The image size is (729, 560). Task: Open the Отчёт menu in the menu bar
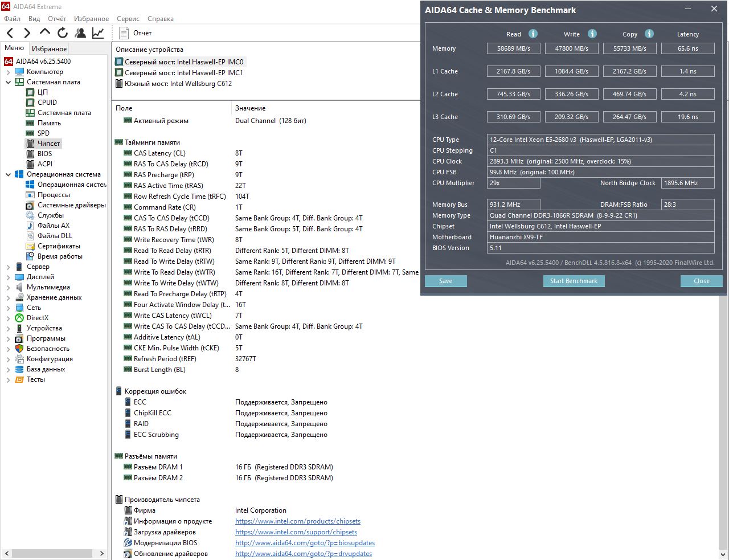tap(57, 19)
